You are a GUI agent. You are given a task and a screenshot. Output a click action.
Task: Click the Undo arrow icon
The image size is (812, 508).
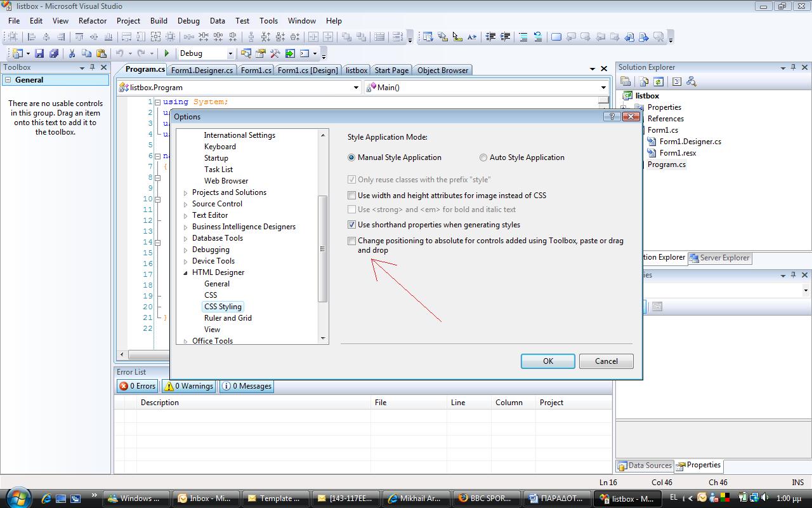(x=120, y=54)
